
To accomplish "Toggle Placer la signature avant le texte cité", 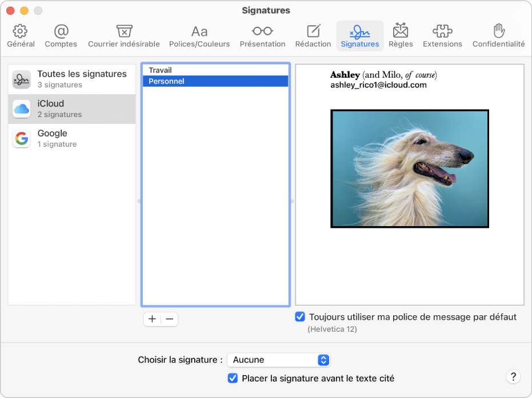I will [233, 378].
